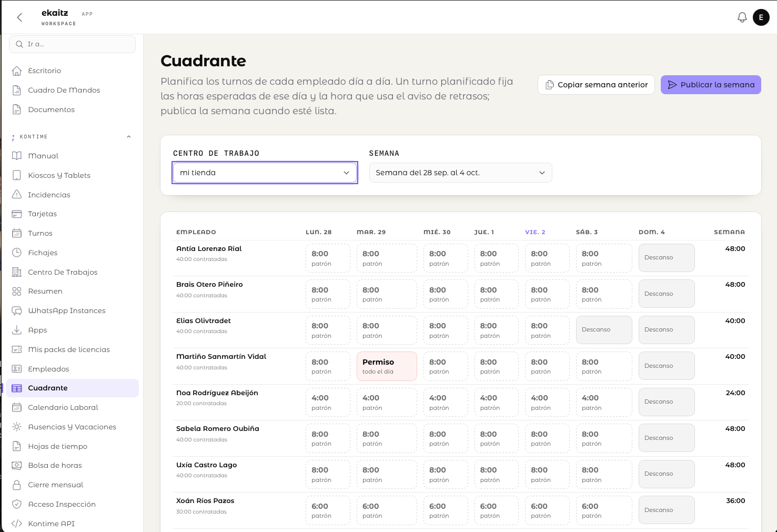Open Bolsa de horas in the sidebar
Image resolution: width=777 pixels, height=532 pixels.
click(x=73, y=465)
